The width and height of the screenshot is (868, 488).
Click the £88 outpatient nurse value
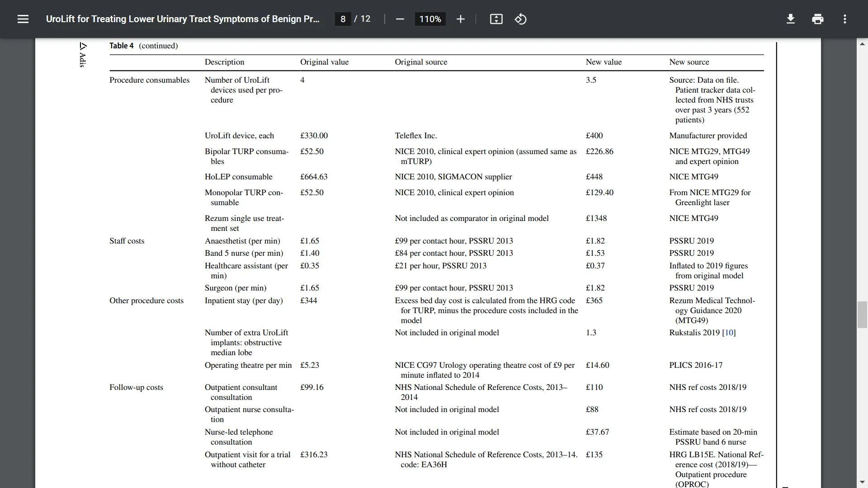pyautogui.click(x=592, y=409)
